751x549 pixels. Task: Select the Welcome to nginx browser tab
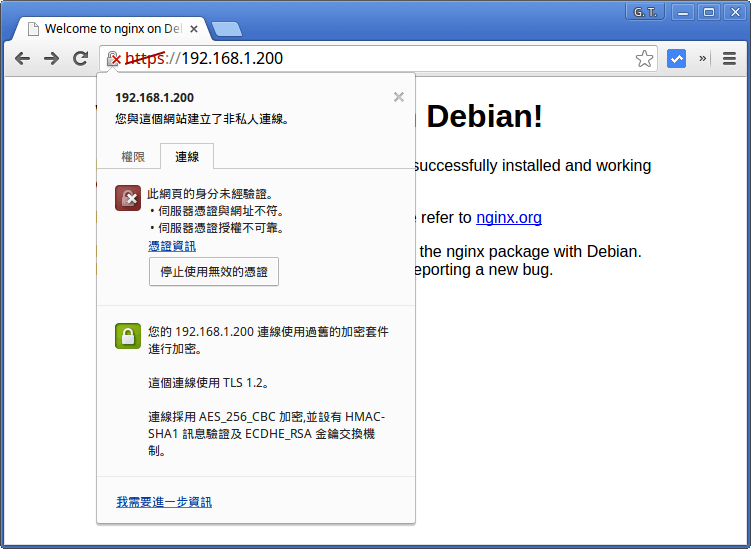click(x=113, y=29)
